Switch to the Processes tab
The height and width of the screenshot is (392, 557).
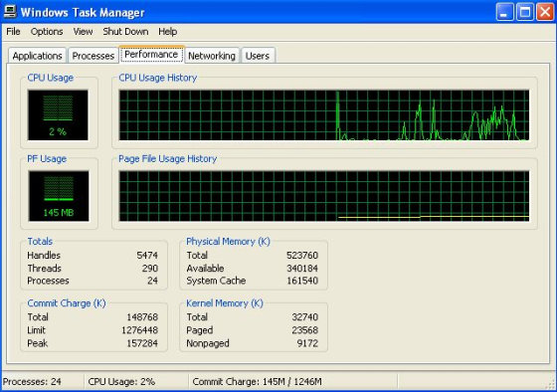93,56
